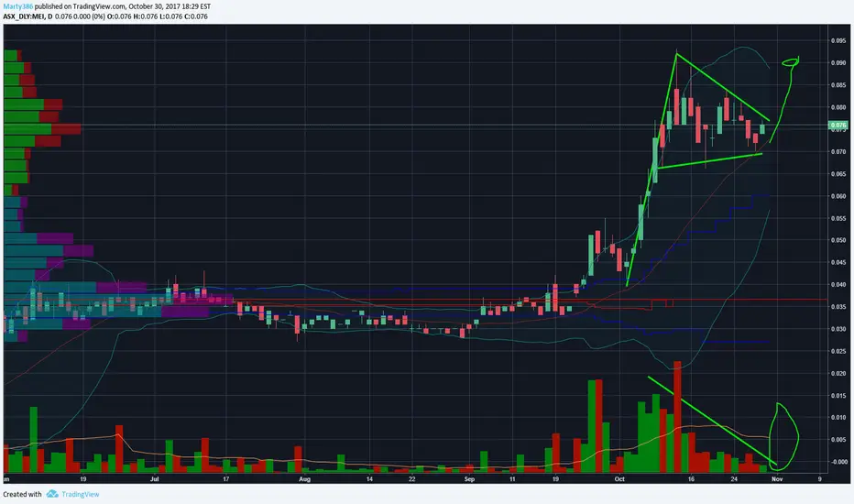Click the 9 date label after Nov
Viewport: 854px width, 504px height.
click(820, 479)
